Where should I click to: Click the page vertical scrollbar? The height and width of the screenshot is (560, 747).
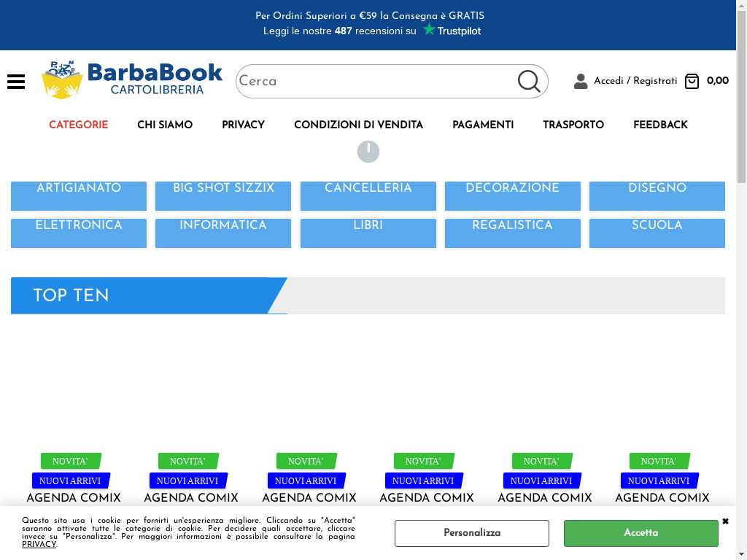(741, 292)
